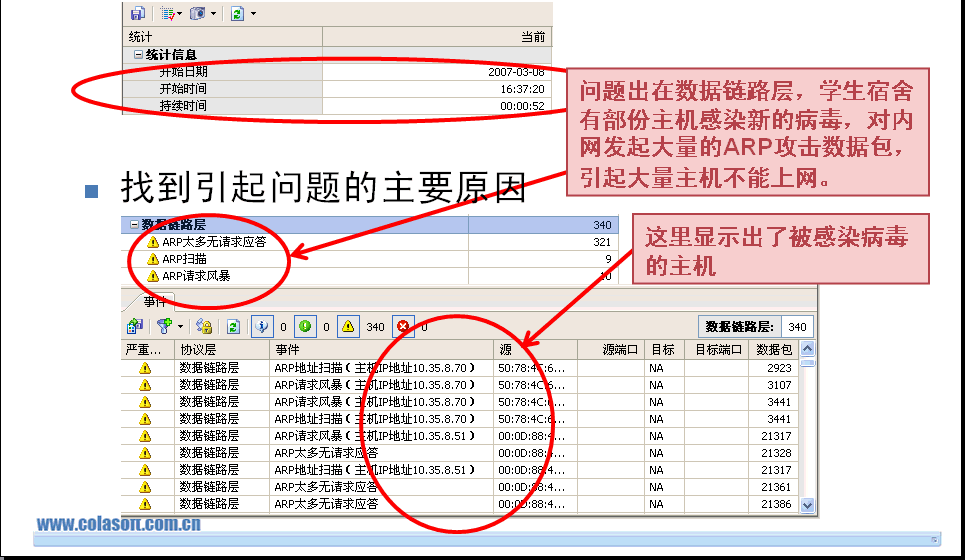The image size is (965, 560).
Task: Click the display options list icon
Action: pos(167,14)
